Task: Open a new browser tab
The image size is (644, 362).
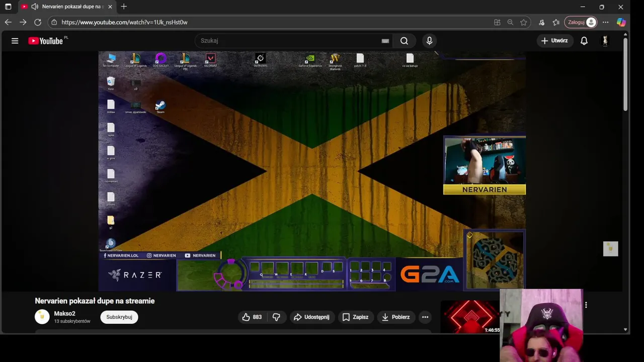Action: click(x=124, y=7)
